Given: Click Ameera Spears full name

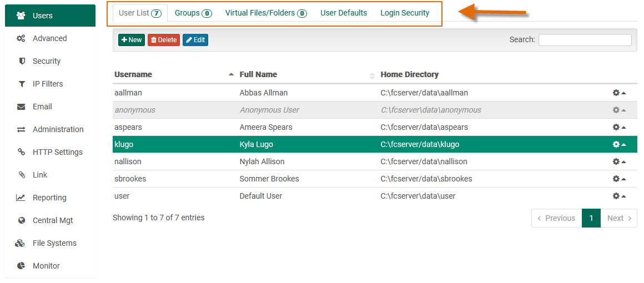Looking at the screenshot, I should click(266, 127).
